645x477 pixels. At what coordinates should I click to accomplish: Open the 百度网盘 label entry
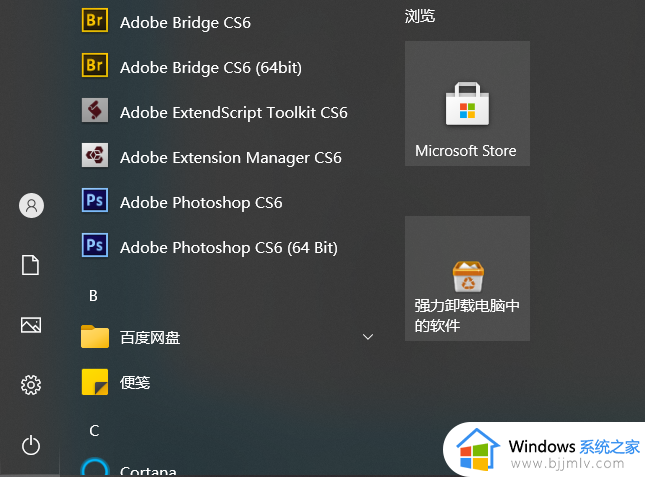tap(150, 338)
